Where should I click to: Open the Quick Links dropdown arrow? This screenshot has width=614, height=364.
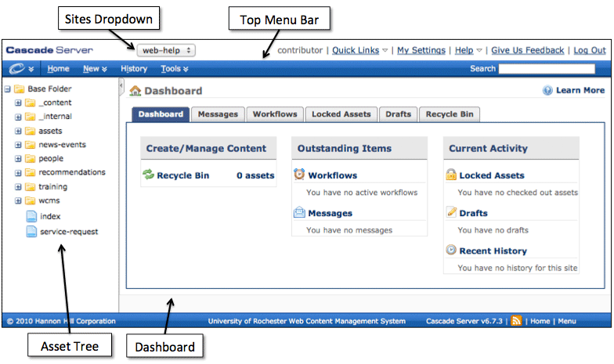tap(385, 50)
